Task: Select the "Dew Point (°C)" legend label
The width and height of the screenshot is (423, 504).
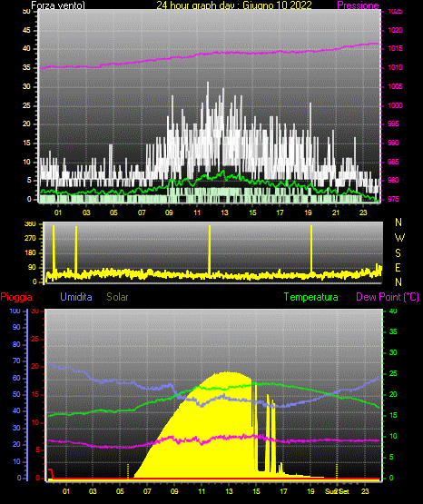Action: point(388,297)
